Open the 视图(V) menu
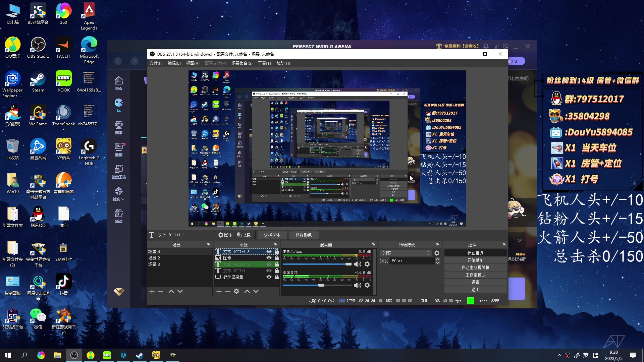 pos(193,63)
